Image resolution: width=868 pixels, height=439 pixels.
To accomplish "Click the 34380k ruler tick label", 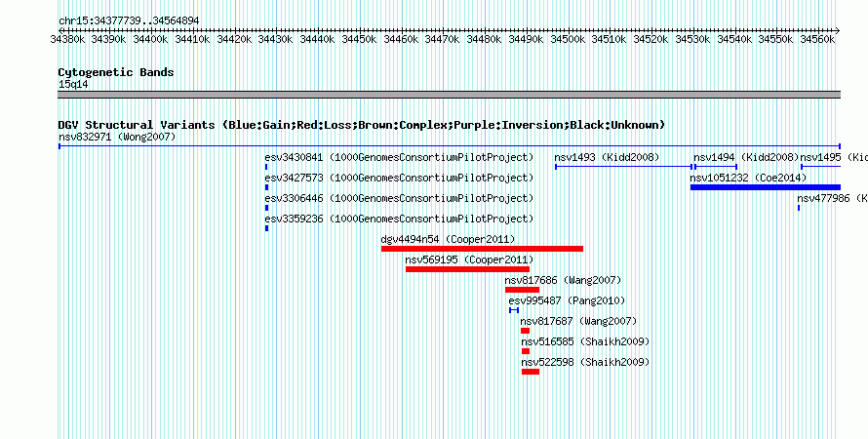I will (67, 40).
